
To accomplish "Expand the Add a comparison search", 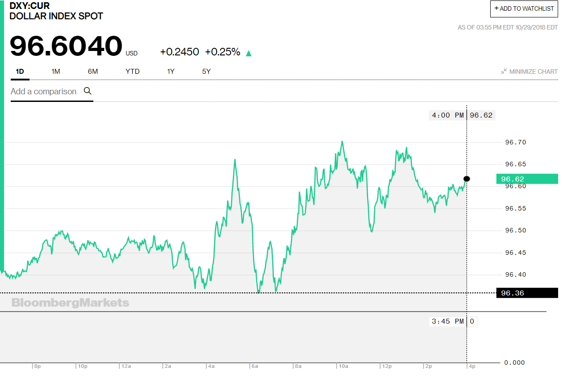I will [x=43, y=91].
